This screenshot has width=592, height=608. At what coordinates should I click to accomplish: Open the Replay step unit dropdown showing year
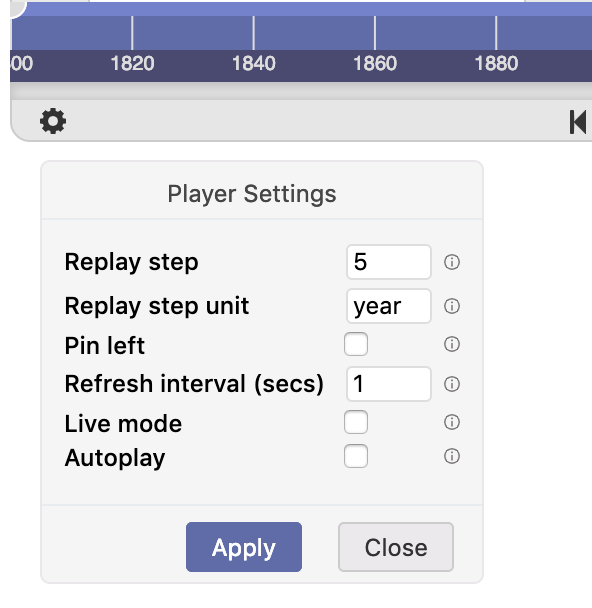point(389,306)
